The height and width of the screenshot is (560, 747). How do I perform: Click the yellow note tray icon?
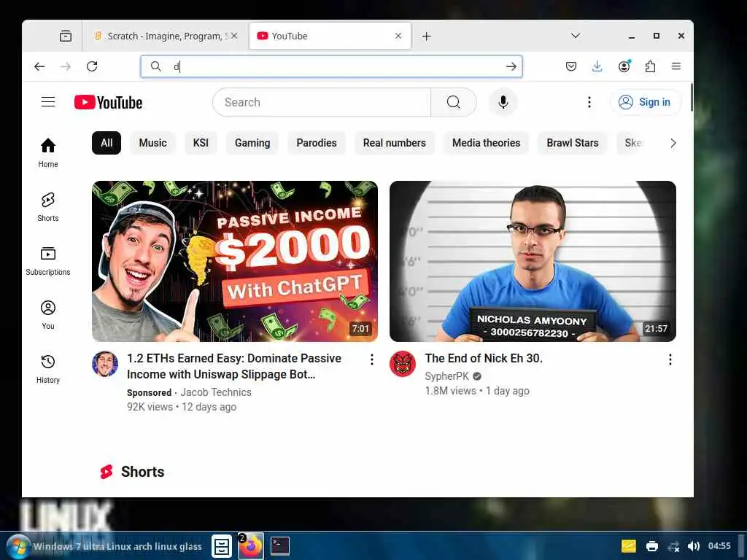[x=628, y=546]
